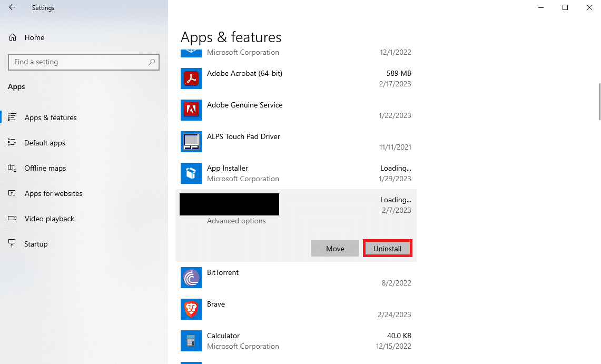601x364 pixels.
Task: Click the Adobe Genuine Service icon
Action: (191, 110)
